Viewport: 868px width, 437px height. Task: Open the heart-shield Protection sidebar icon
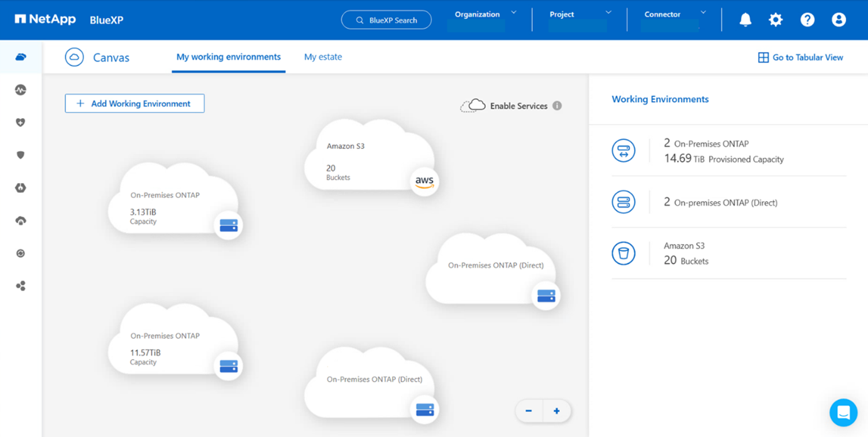(x=21, y=123)
